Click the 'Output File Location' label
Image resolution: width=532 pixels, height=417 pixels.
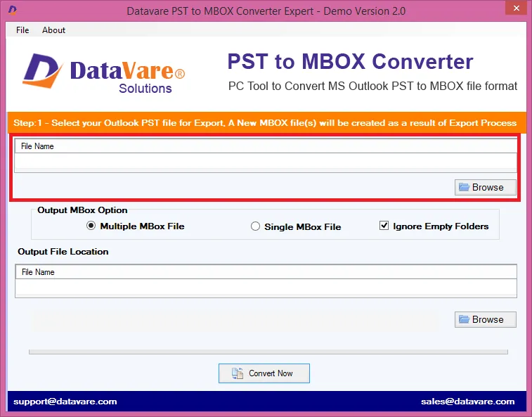tap(63, 252)
